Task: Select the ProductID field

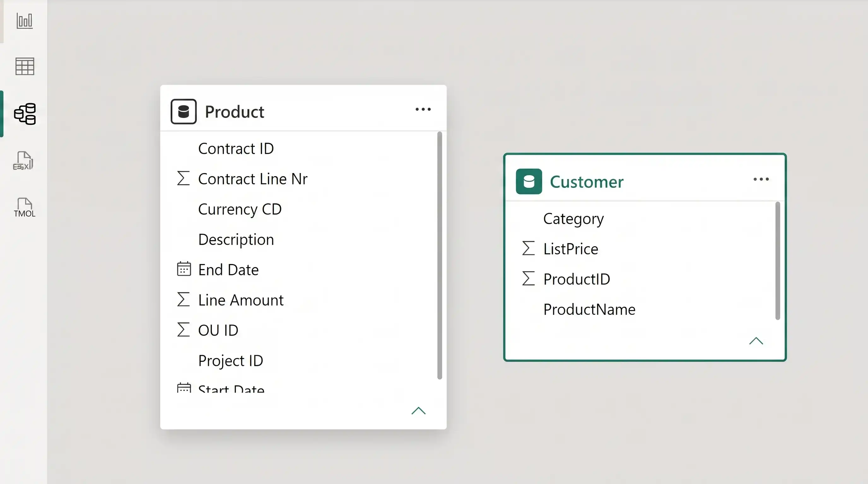Action: click(577, 279)
